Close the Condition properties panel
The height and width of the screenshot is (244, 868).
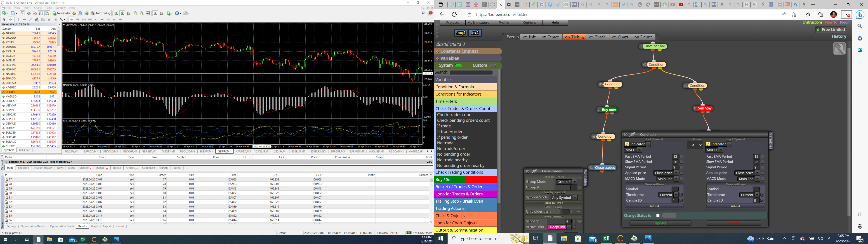[625, 135]
